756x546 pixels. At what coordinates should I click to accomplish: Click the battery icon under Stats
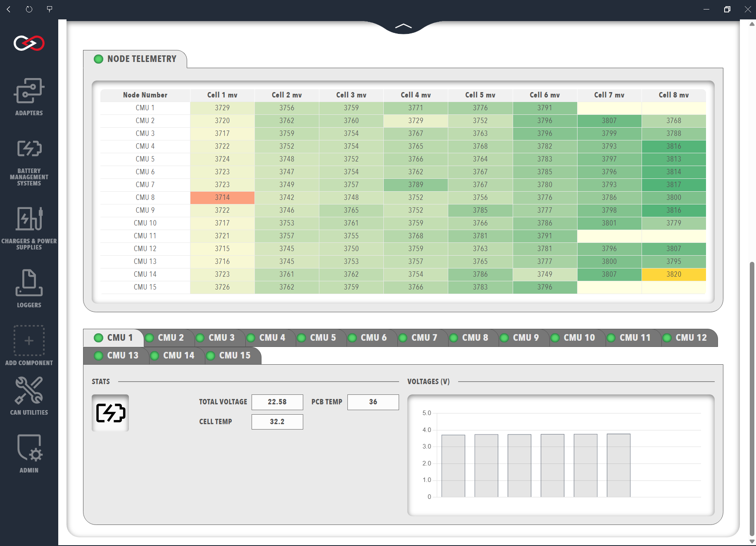coord(110,413)
